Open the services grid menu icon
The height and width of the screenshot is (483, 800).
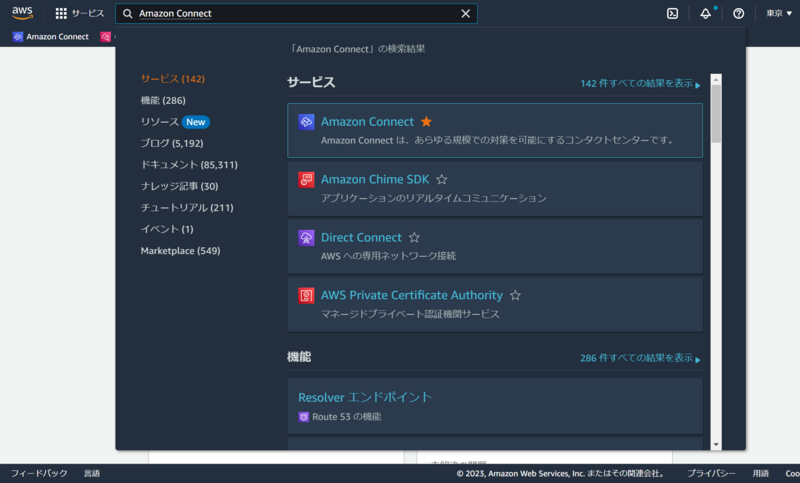61,13
